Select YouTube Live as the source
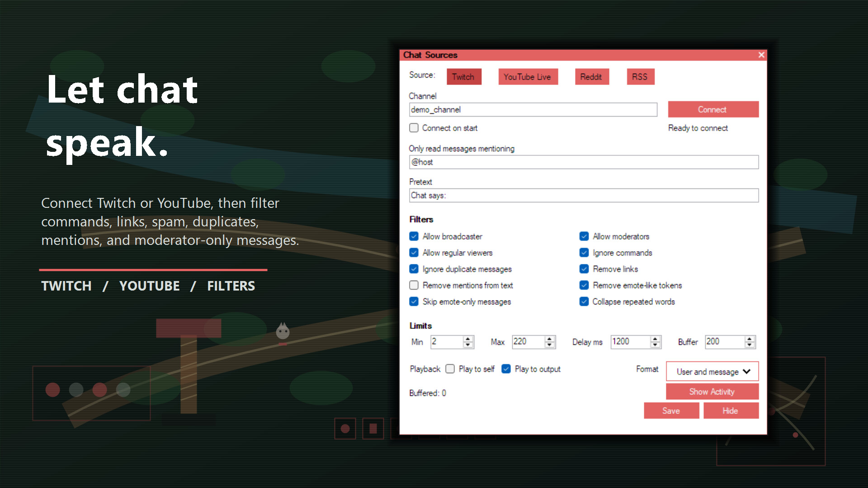This screenshot has width=868, height=488. [x=528, y=77]
